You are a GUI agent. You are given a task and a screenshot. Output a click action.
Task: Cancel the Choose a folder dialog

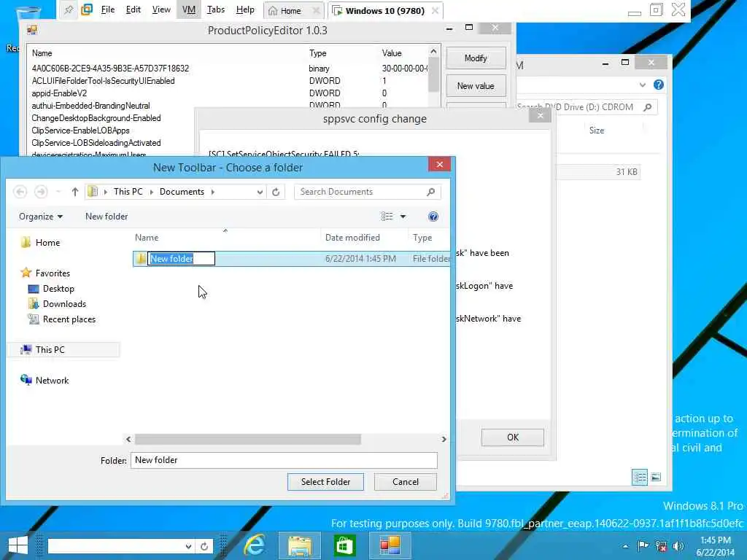(406, 482)
